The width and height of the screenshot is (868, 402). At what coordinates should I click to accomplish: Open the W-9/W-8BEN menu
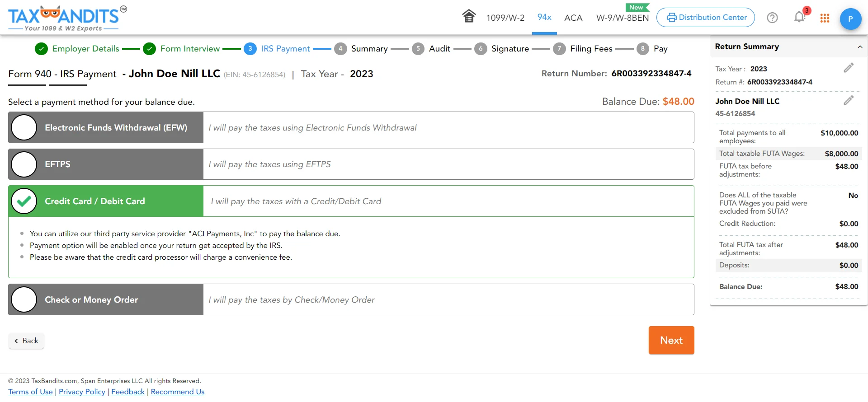(x=623, y=18)
